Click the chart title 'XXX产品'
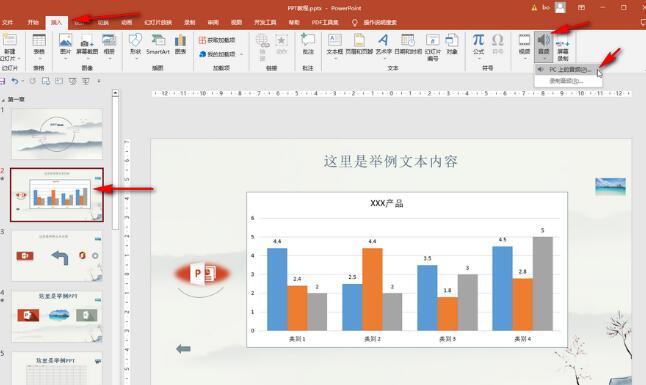 pyautogui.click(x=387, y=203)
